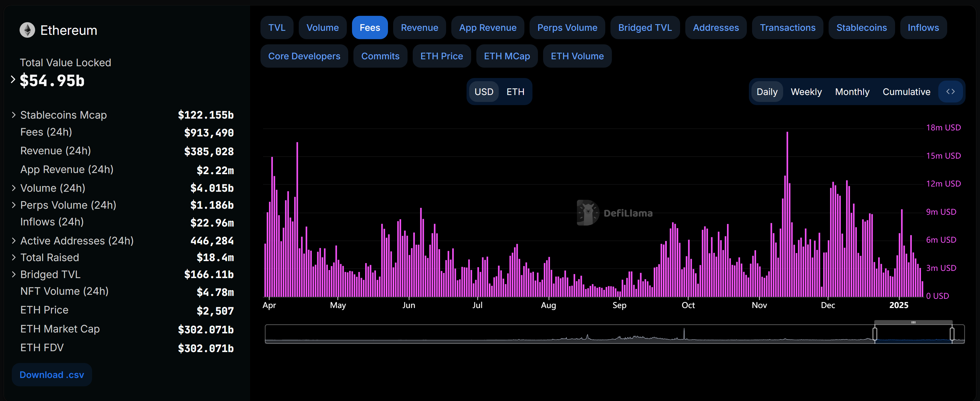The width and height of the screenshot is (980, 401).
Task: Select the Cumulative chart mode
Action: [x=906, y=92]
